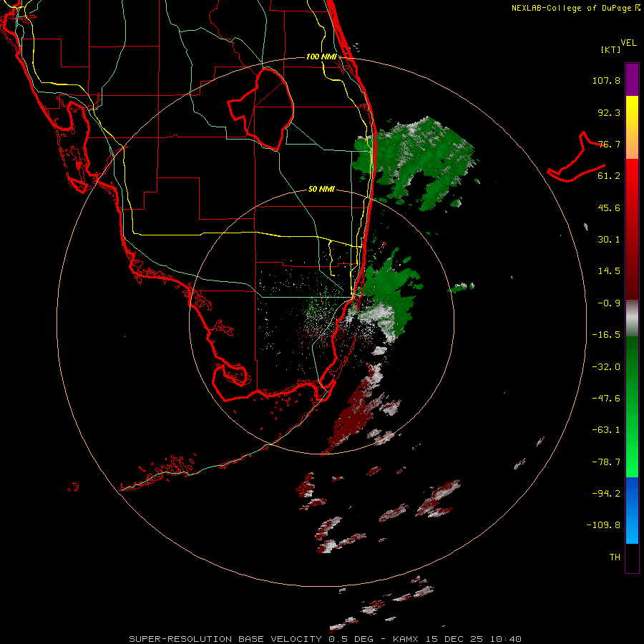Click the TH label at the scale bottom

pyautogui.click(x=615, y=557)
